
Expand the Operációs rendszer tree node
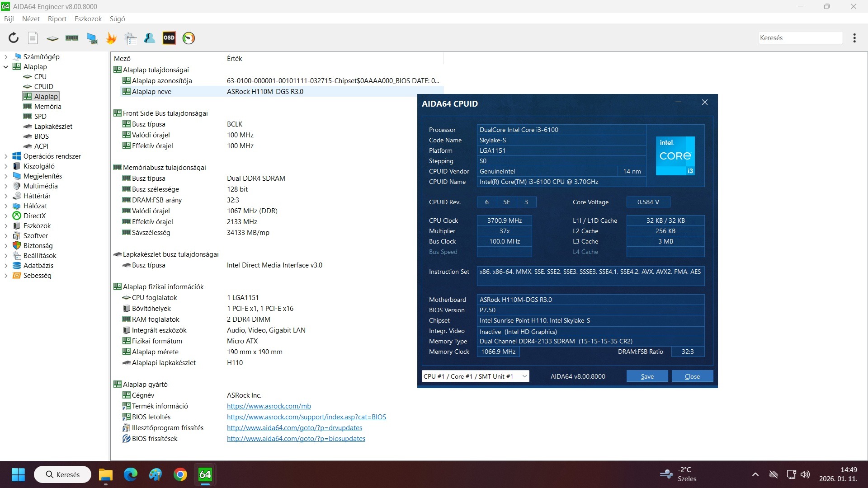(x=5, y=156)
